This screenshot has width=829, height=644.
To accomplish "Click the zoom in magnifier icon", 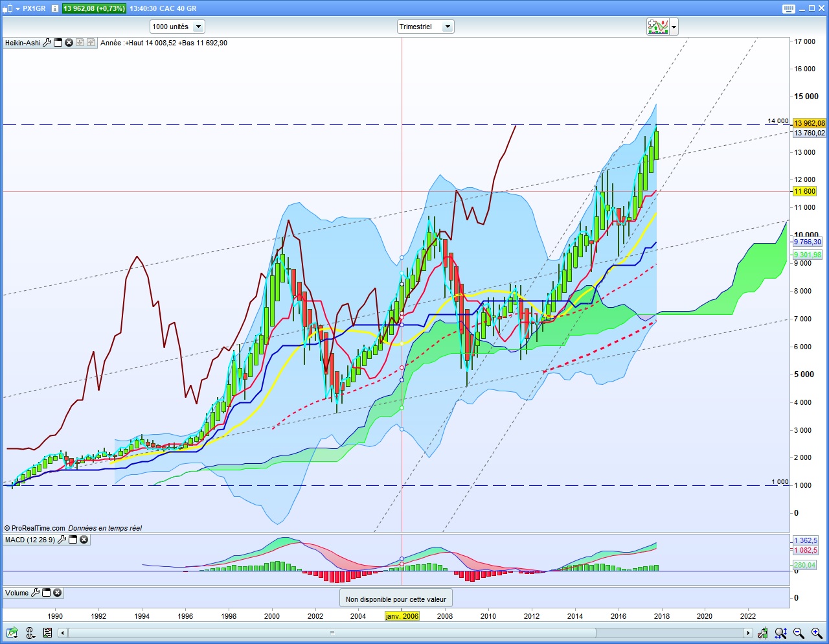I will coord(815,633).
